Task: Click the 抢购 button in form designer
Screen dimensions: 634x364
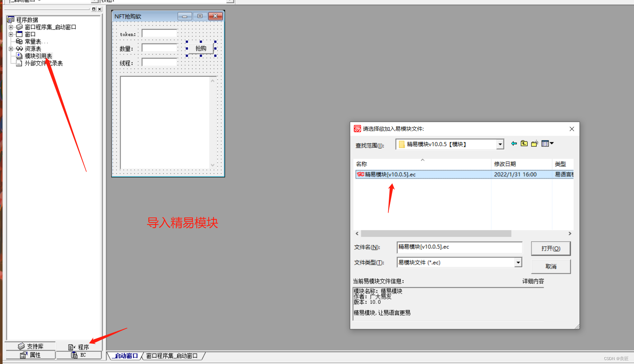Action: tap(201, 48)
